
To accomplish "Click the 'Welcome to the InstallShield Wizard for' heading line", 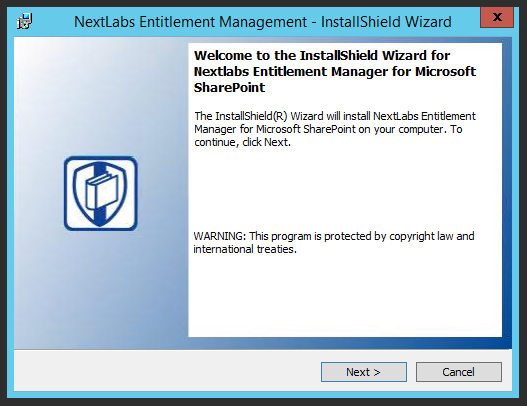I will click(322, 55).
